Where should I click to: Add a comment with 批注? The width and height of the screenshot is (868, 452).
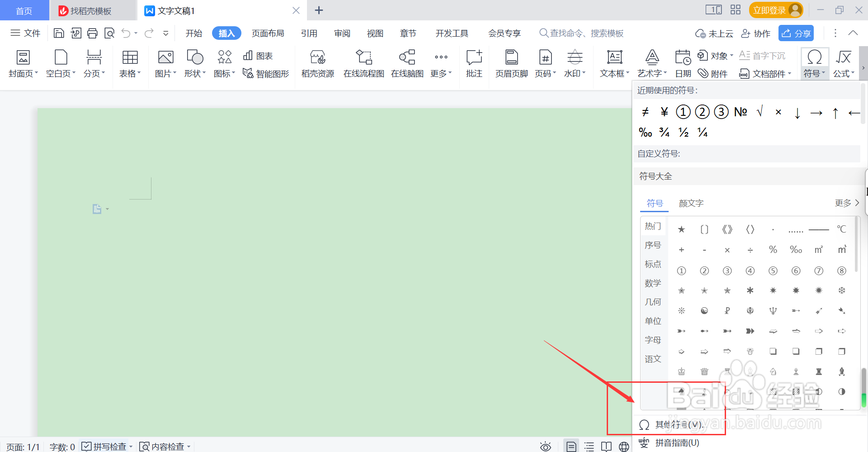474,63
